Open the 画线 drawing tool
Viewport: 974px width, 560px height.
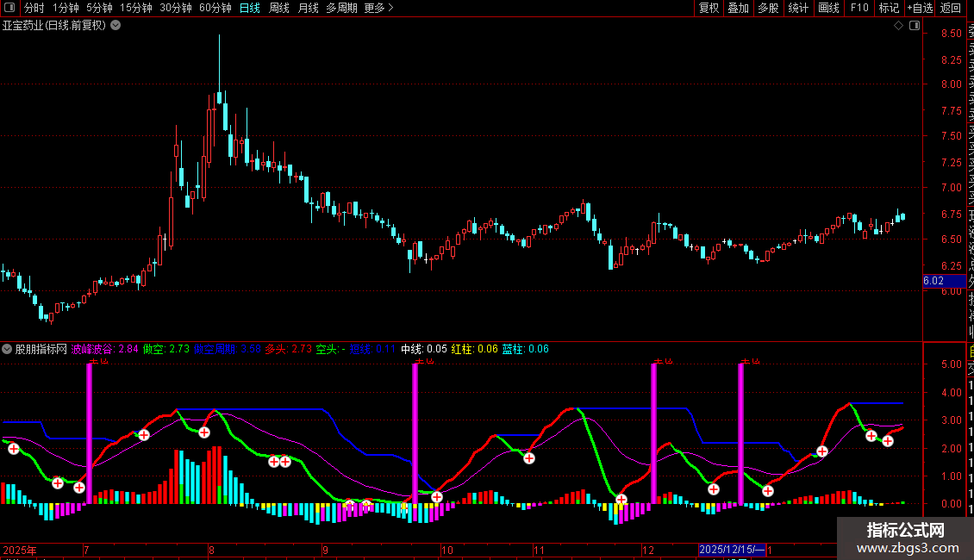(828, 8)
